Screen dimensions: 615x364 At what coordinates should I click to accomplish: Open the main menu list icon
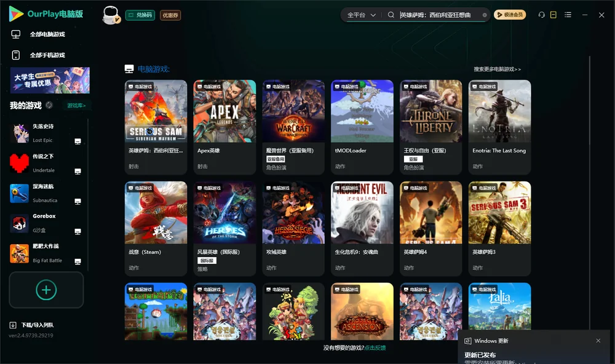[568, 15]
